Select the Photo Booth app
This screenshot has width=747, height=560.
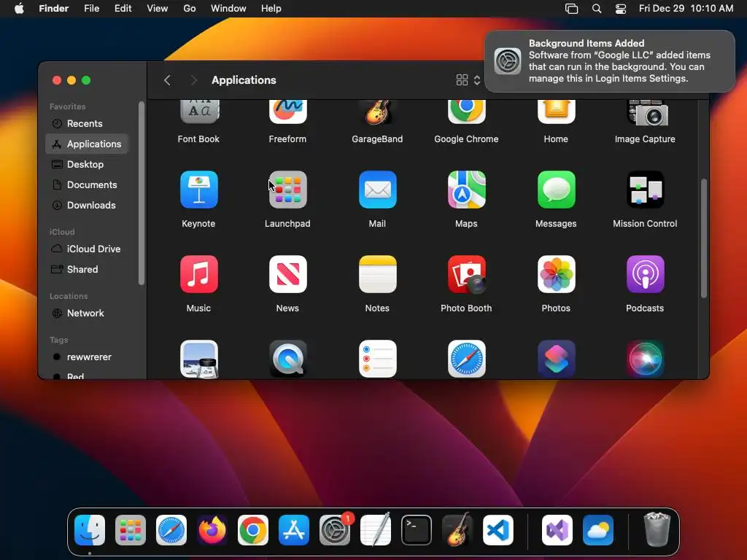[466, 274]
